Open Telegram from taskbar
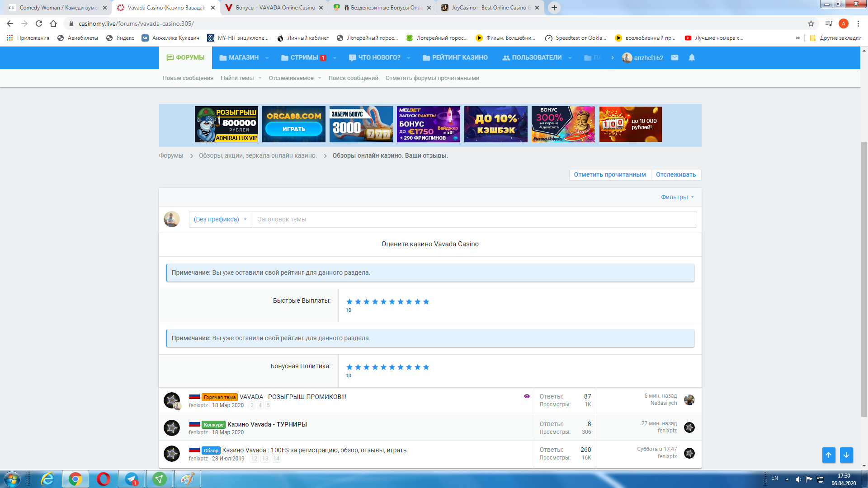 pyautogui.click(x=132, y=479)
